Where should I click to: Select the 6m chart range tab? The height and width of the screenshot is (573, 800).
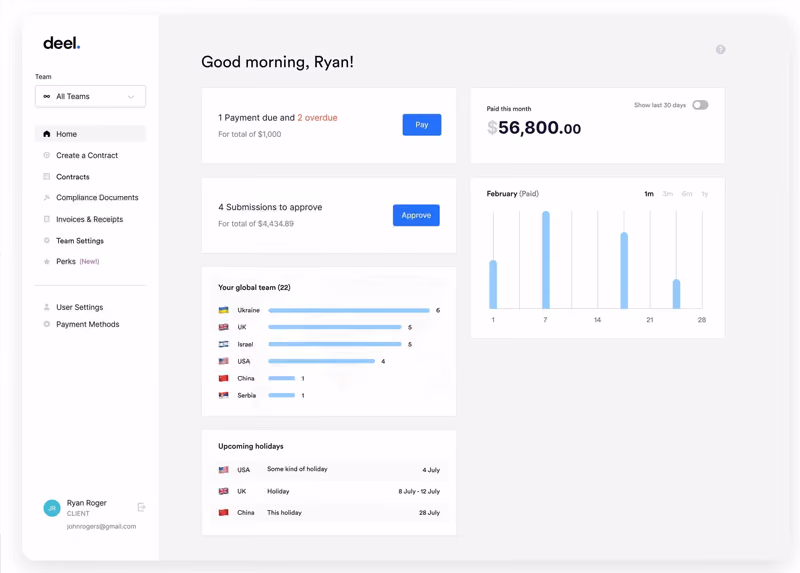click(687, 194)
